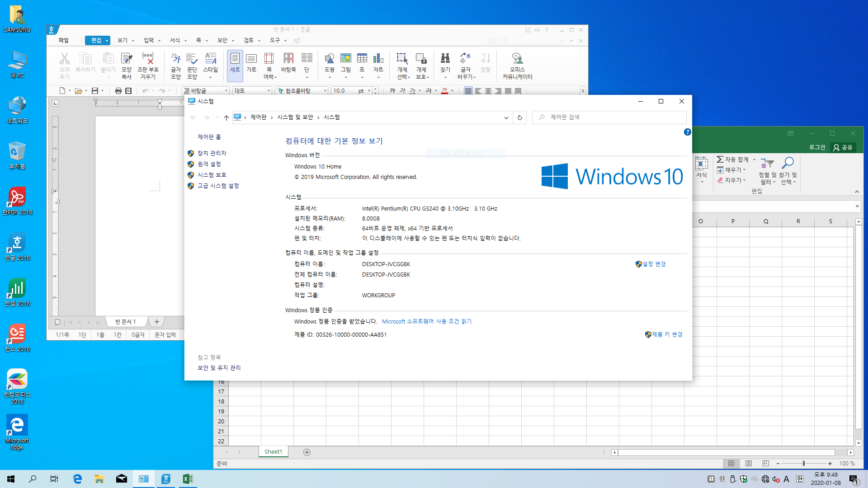Click the 조판 부호 지우기 icon in Hangul ribbon
The image size is (868, 488).
tap(148, 65)
